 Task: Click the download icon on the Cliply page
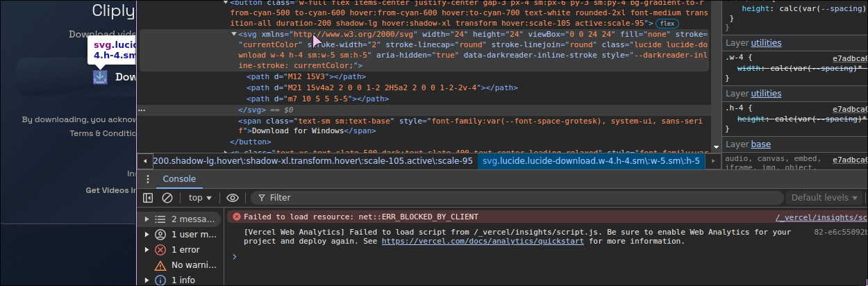click(x=100, y=76)
